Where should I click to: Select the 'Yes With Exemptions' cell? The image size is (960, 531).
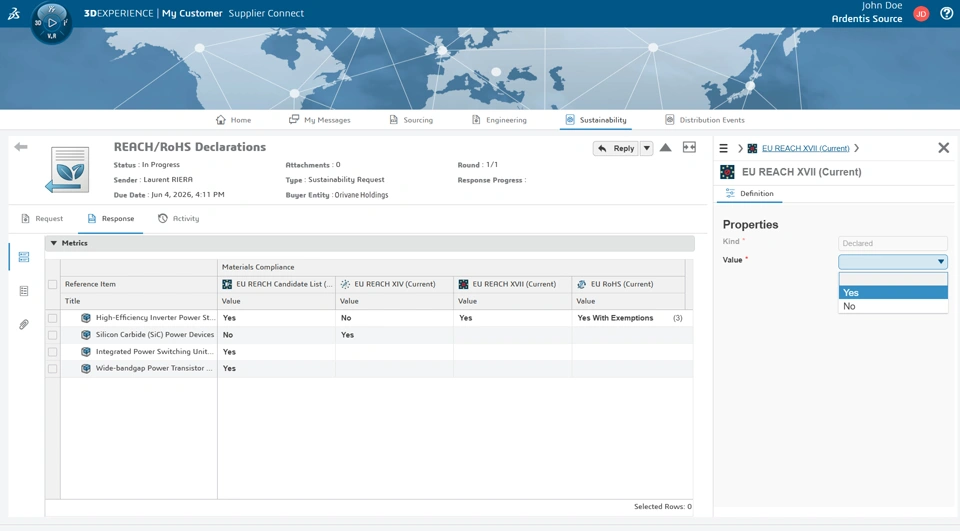point(615,318)
